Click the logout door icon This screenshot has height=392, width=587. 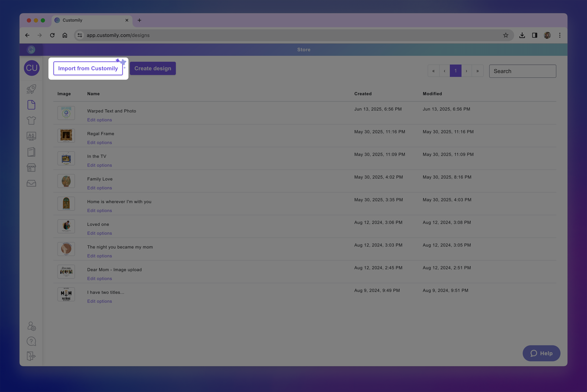31,356
